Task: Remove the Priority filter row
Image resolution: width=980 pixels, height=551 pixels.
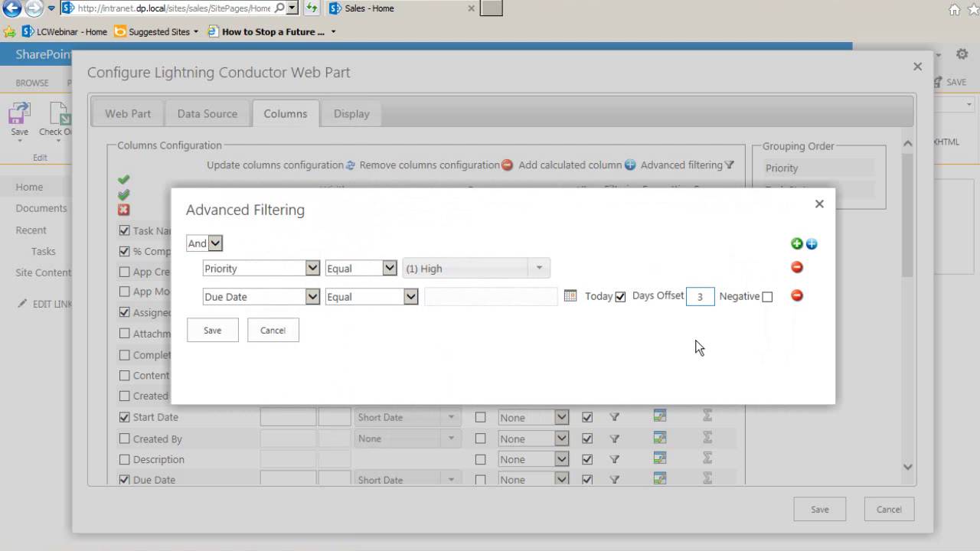Action: tap(797, 267)
